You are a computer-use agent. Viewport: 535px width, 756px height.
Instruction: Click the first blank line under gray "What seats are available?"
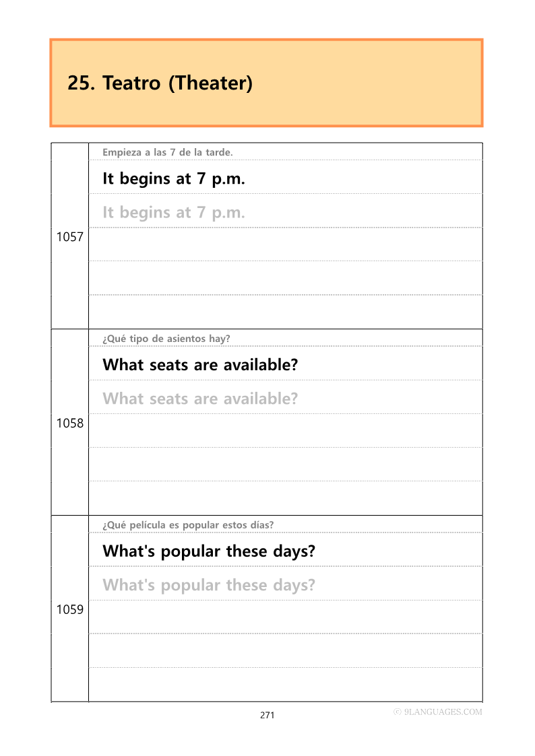pyautogui.click(x=285, y=431)
